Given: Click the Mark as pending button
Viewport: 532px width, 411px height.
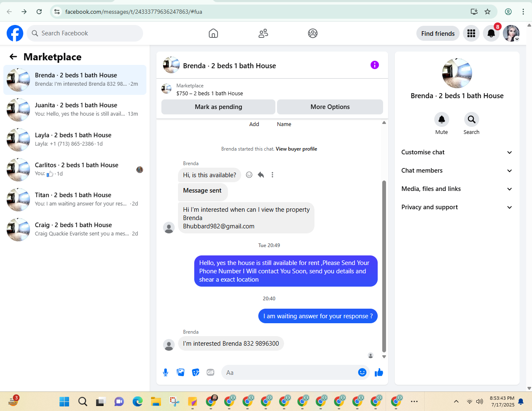Looking at the screenshot, I should point(218,107).
